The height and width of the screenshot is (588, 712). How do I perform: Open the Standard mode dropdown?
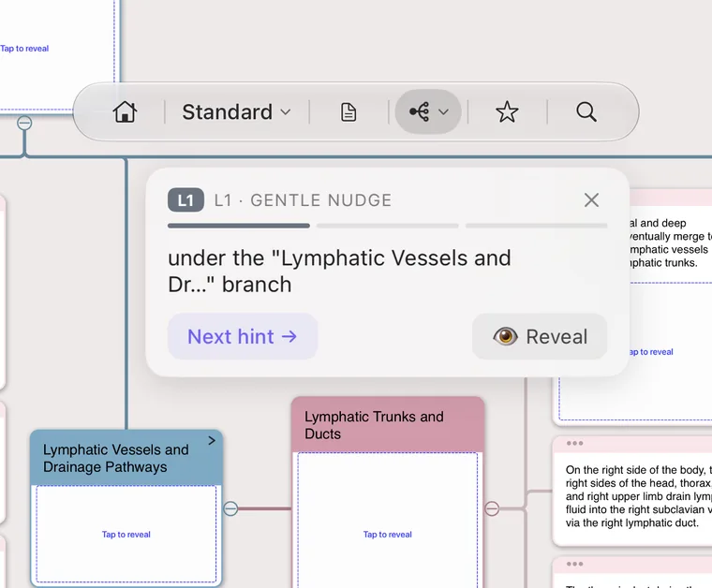[236, 111]
